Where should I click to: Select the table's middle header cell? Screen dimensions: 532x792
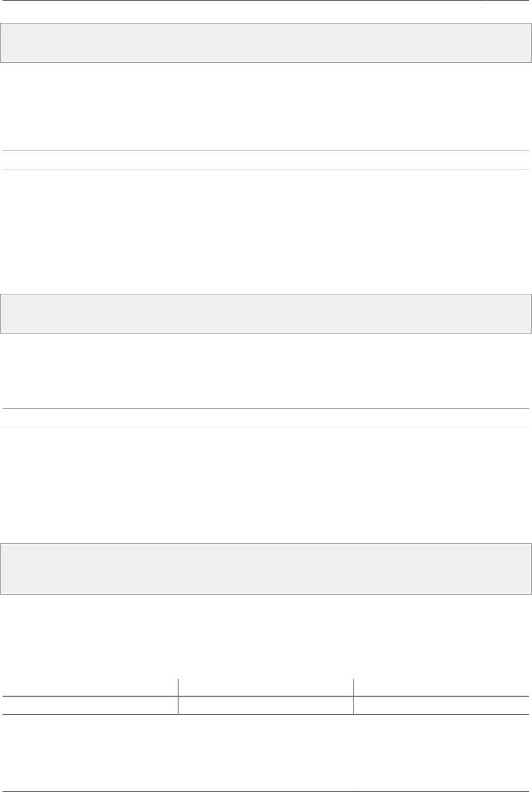(266, 687)
